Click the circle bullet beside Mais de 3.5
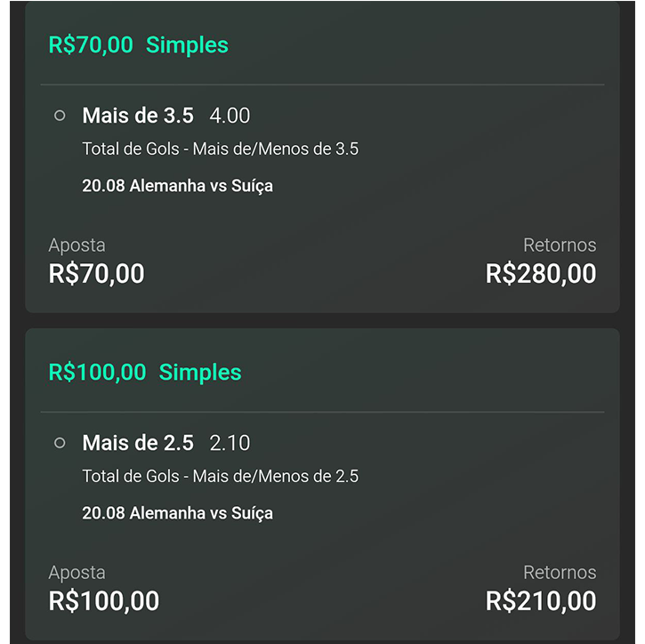The height and width of the screenshot is (644, 645). point(60,116)
